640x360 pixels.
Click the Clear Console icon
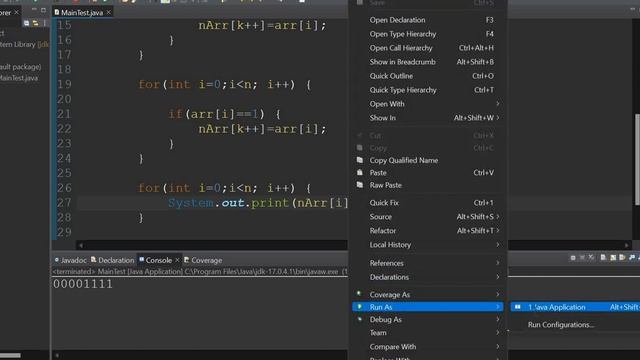[603, 258]
